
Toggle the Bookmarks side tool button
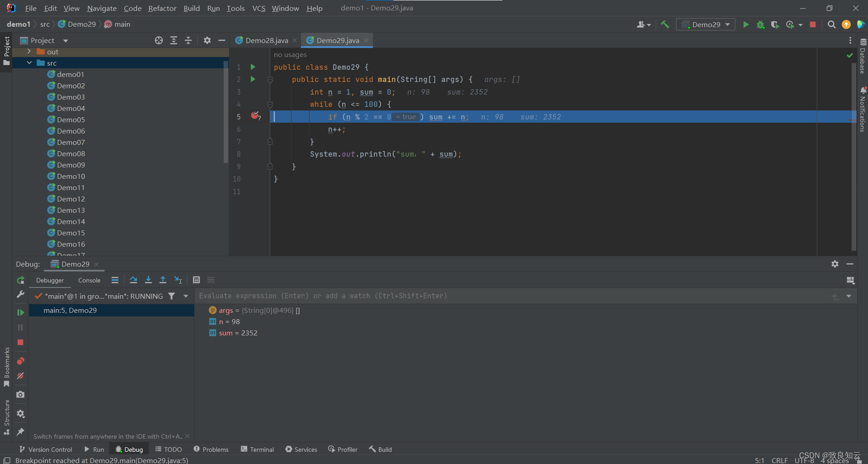(x=6, y=367)
